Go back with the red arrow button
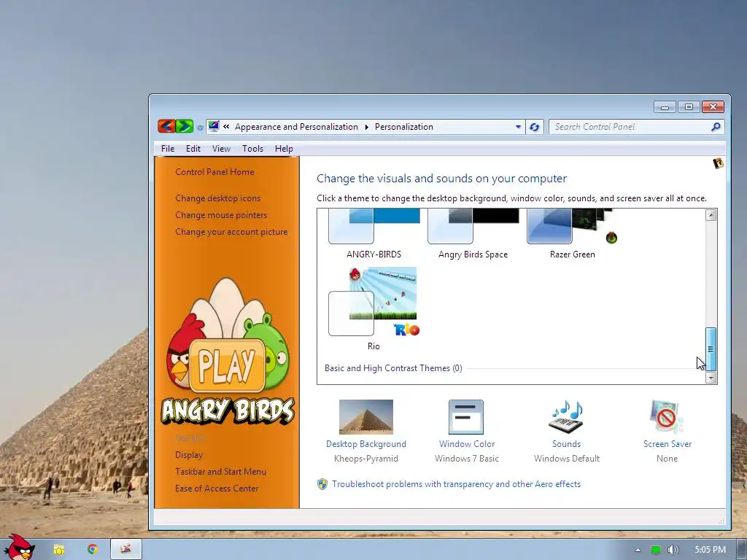747x560 pixels. pos(166,126)
